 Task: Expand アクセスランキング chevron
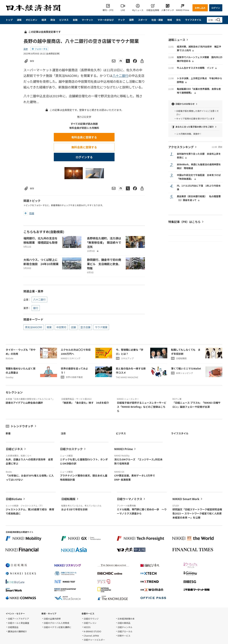[x=196, y=147]
